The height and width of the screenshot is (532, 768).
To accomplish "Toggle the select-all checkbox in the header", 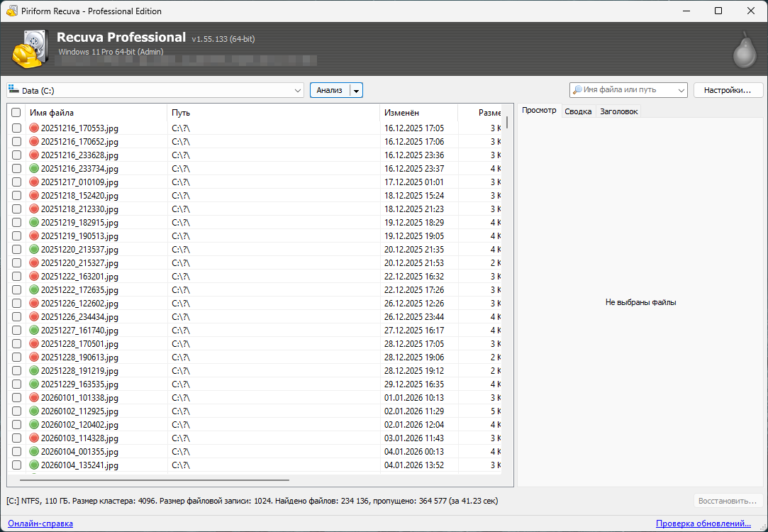I will [x=16, y=112].
